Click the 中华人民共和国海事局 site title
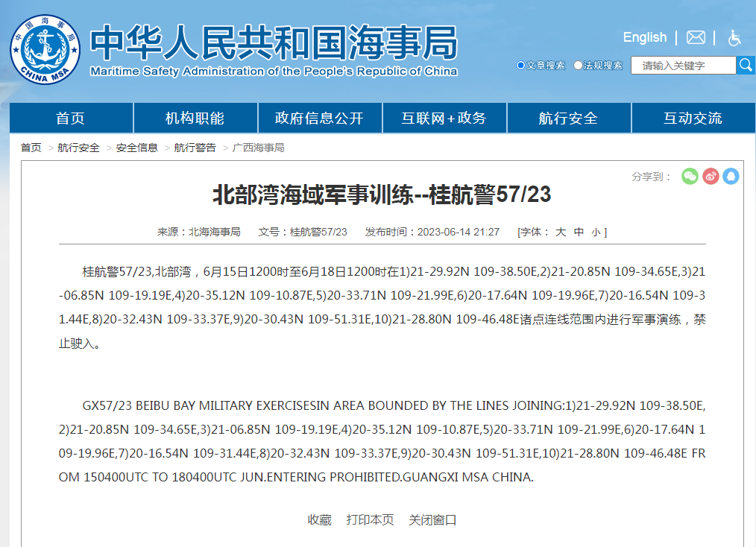This screenshot has width=756, height=547. (274, 42)
